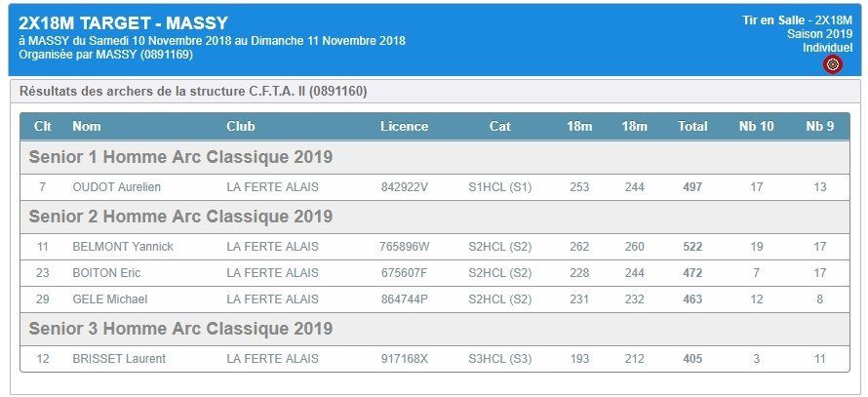Screen dimensions: 868x397
Task: Click the Nb 9 column header
Action: pyautogui.click(x=820, y=126)
